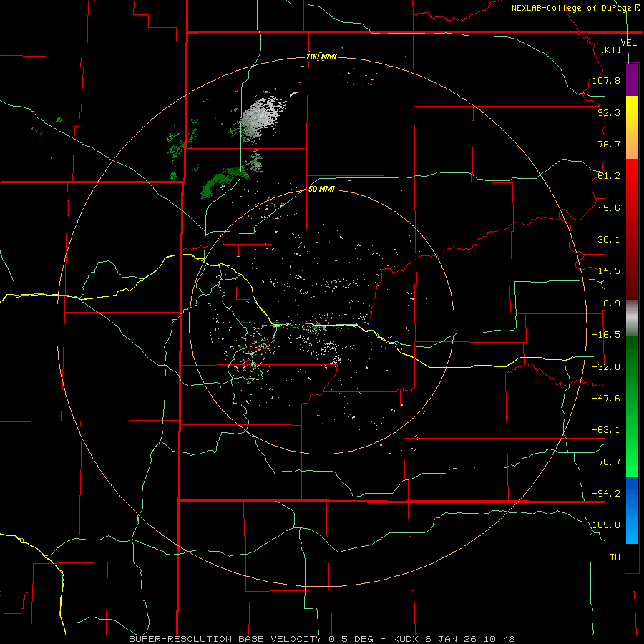Click the VEL legend title
Viewport: 644px width, 644px height.
(629, 43)
